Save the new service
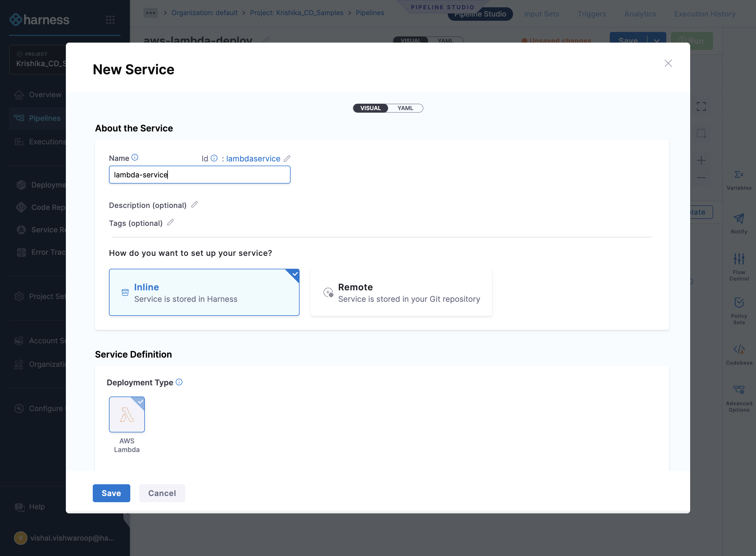This screenshot has height=556, width=756. click(111, 493)
